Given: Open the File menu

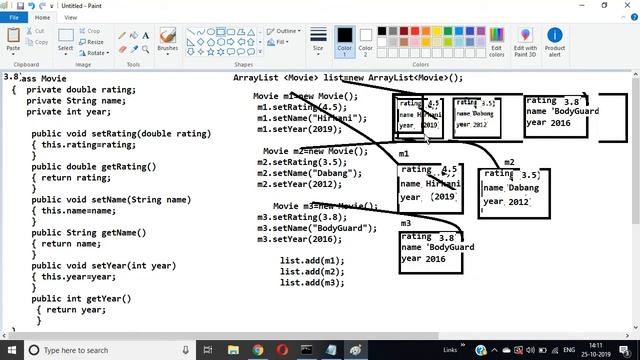Looking at the screenshot, I should click(14, 18).
